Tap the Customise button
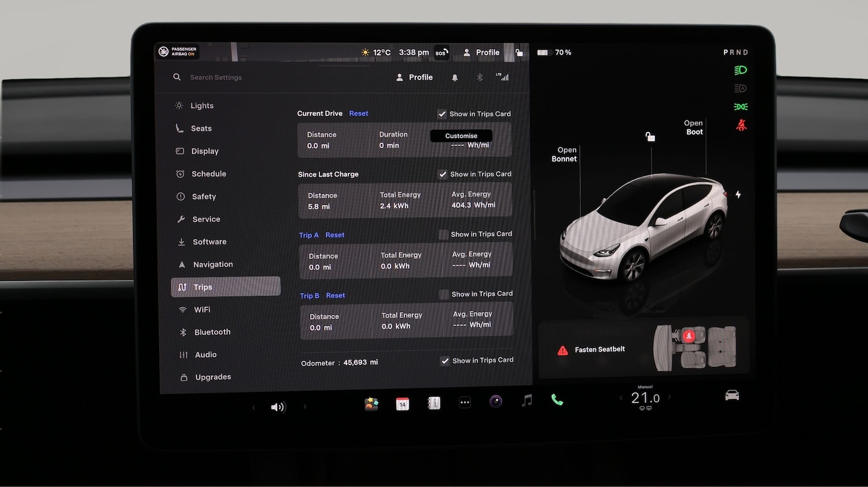This screenshot has height=487, width=868. (461, 136)
